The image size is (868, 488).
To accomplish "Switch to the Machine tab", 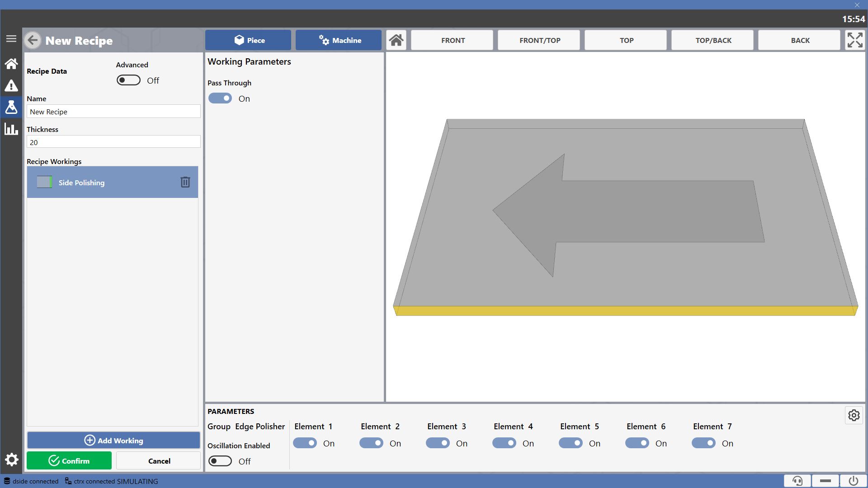I will tap(339, 40).
